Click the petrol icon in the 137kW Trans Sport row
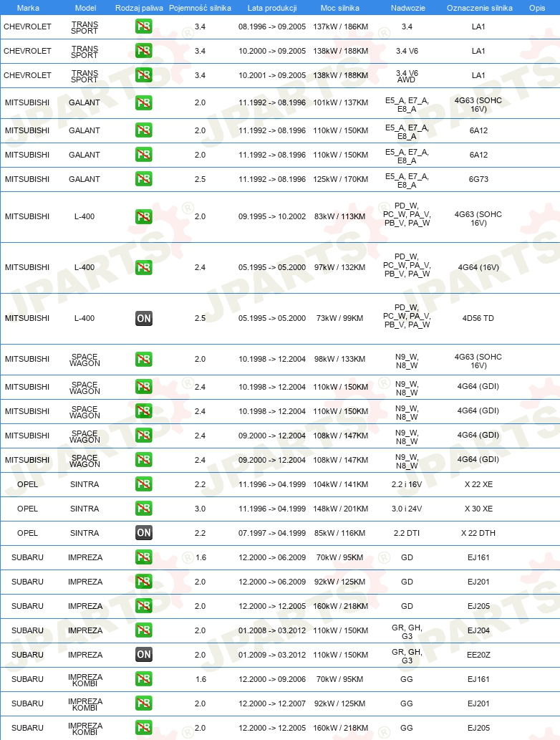The width and height of the screenshot is (560, 740). [x=143, y=27]
